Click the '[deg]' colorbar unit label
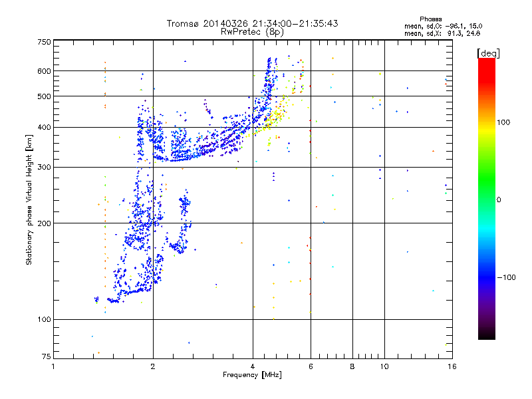Image resolution: width=532 pixels, height=399 pixels. pyautogui.click(x=488, y=53)
